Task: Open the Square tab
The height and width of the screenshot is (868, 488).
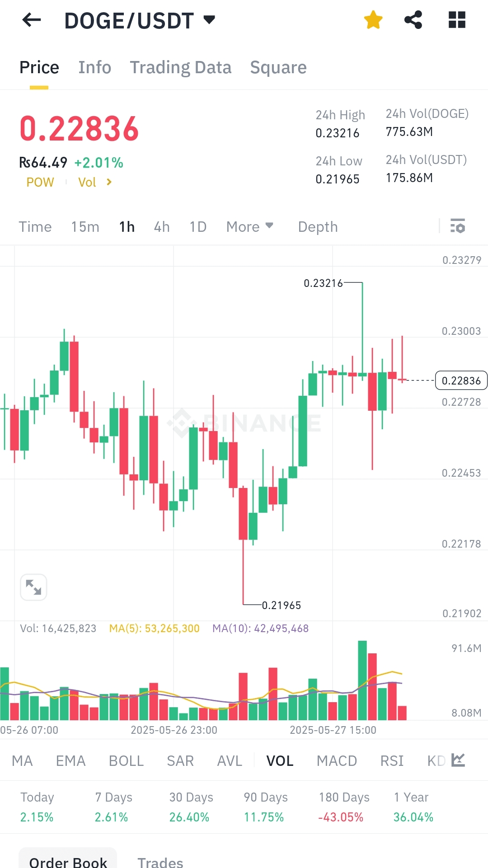Action: click(278, 67)
